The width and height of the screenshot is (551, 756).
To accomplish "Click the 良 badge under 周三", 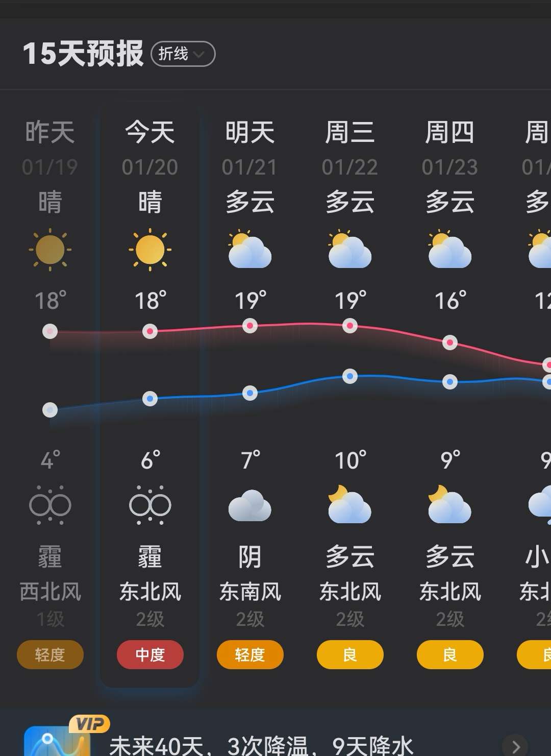I will click(x=349, y=655).
